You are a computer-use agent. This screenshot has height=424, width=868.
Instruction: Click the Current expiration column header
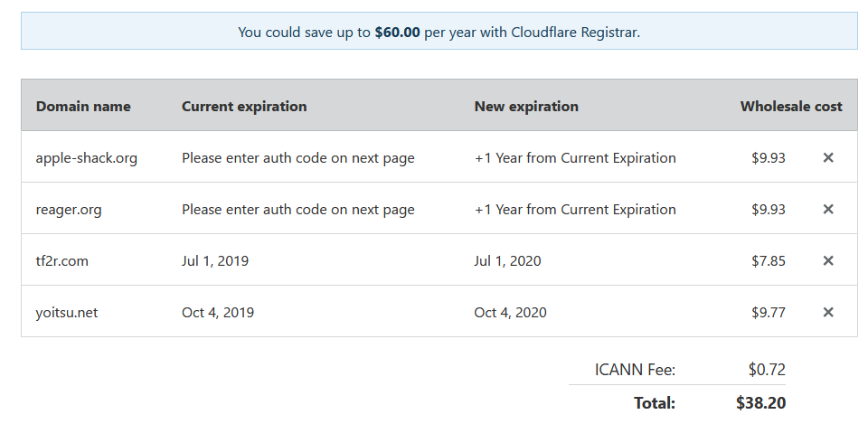point(244,107)
